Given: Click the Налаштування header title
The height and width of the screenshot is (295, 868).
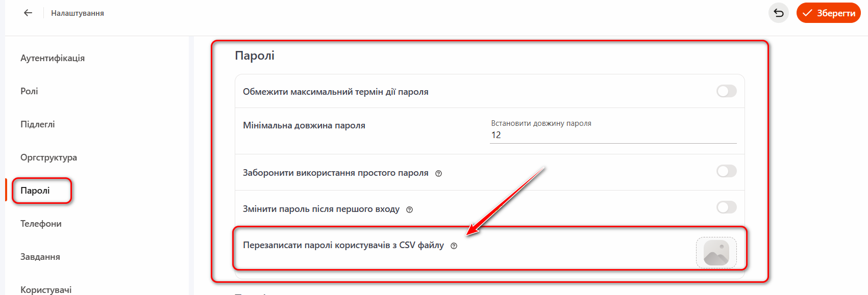Looking at the screenshot, I should tap(78, 13).
